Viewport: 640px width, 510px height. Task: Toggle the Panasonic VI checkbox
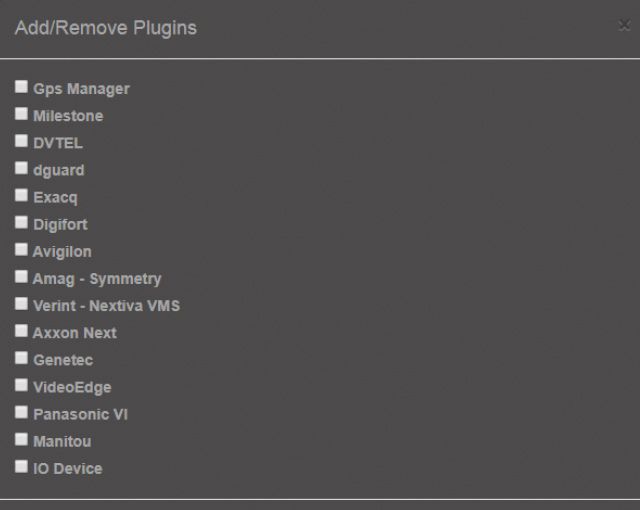coord(21,411)
